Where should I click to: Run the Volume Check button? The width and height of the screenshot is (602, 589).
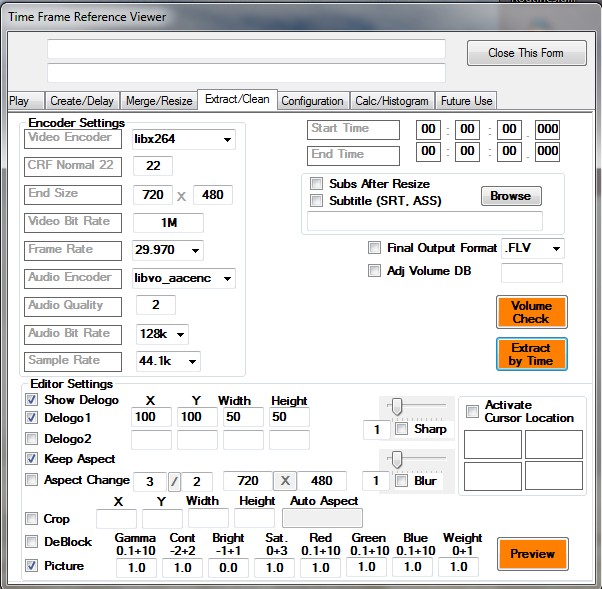532,312
